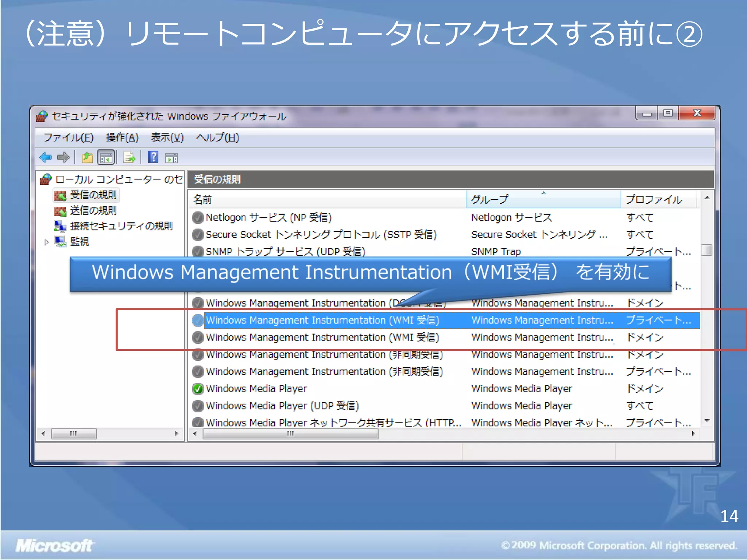This screenshot has height=560, width=747.
Task: Toggle the show/hide action pane icon
Action: click(x=171, y=158)
